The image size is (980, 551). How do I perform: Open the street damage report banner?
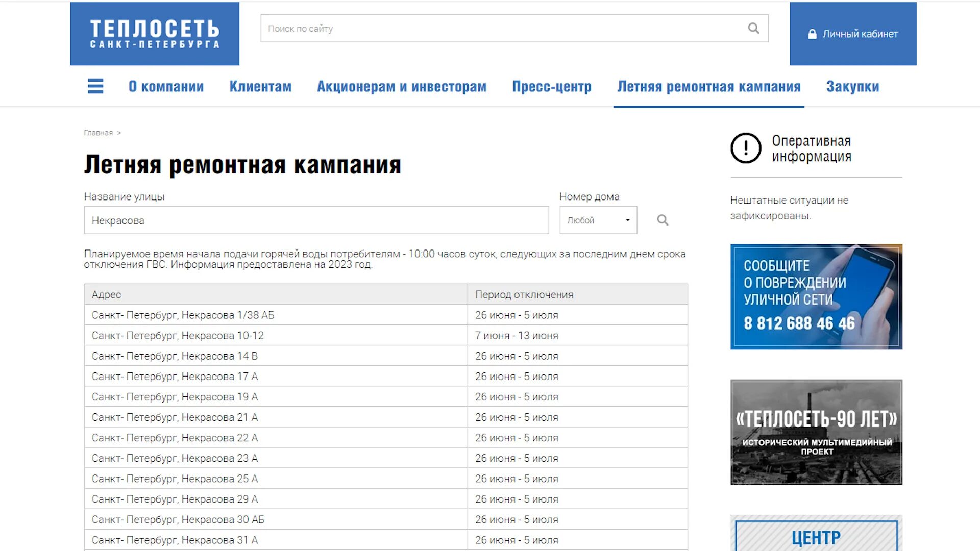pyautogui.click(x=816, y=297)
